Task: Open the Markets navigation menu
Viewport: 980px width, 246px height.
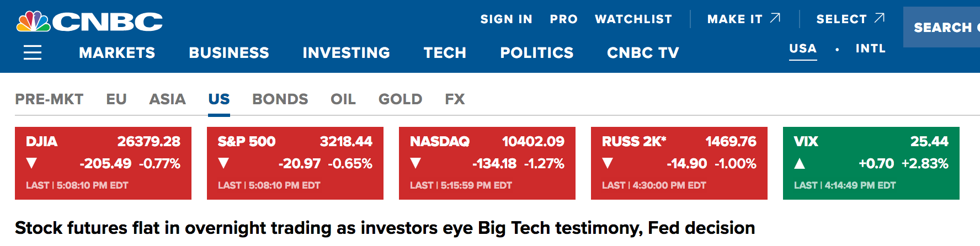Action: click(x=117, y=53)
